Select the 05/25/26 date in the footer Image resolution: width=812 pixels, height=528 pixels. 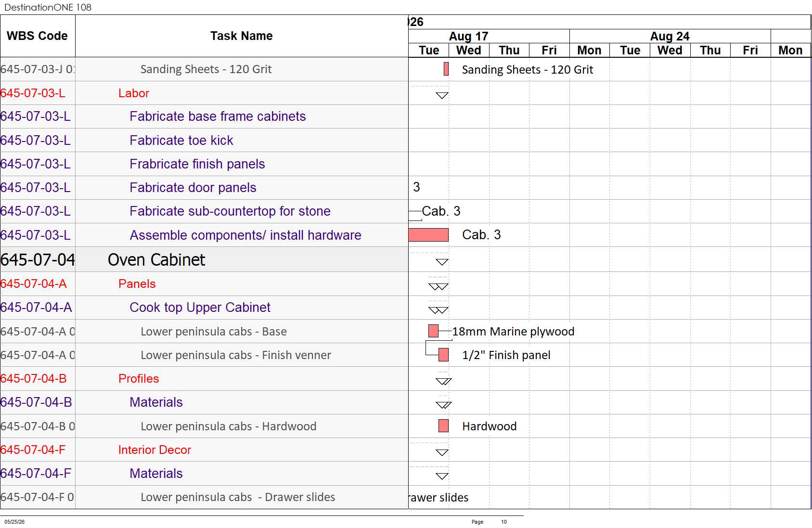(x=14, y=522)
